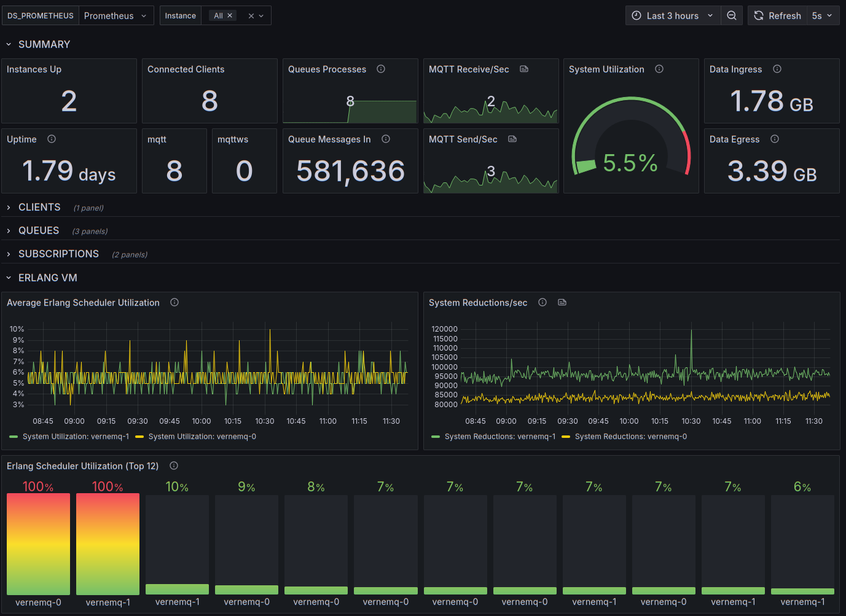The image size is (846, 616).
Task: Click the info icon next to System Utilization
Action: [x=659, y=69]
